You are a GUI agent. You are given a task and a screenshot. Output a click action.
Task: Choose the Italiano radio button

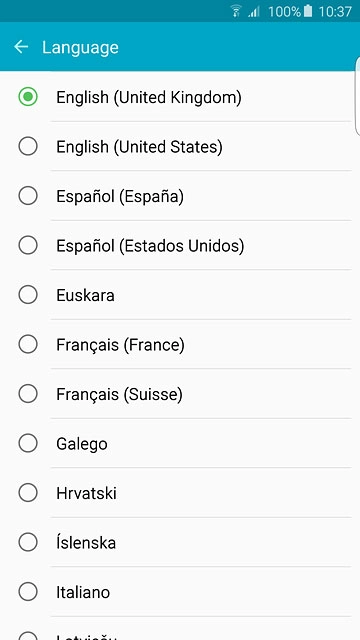click(28, 592)
